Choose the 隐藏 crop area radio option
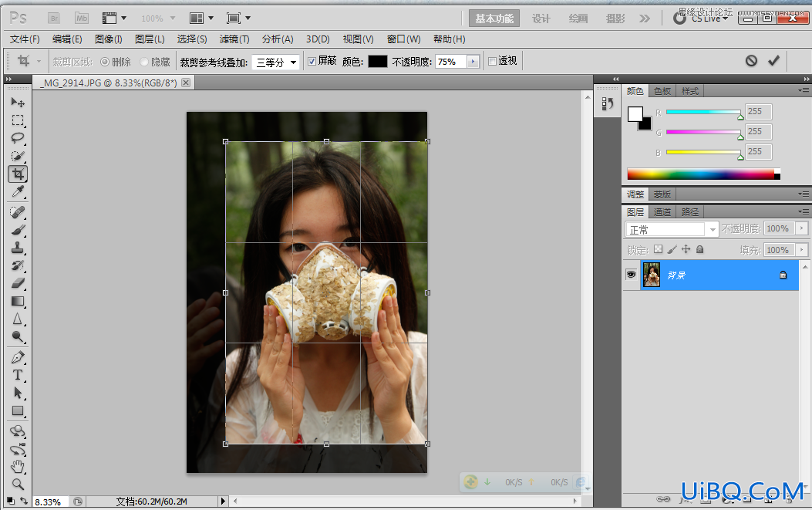The height and width of the screenshot is (510, 812). click(x=144, y=62)
